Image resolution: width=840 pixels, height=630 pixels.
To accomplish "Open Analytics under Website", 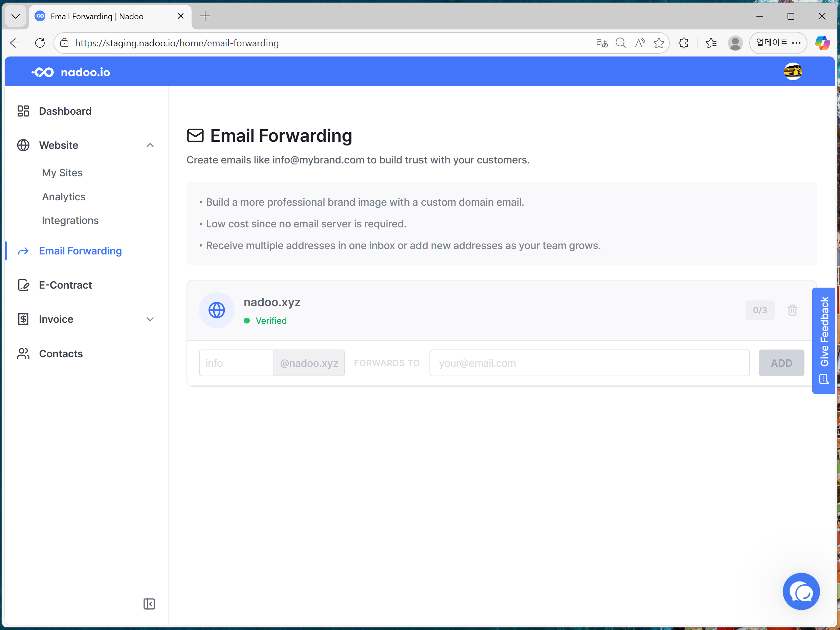I will tap(64, 197).
